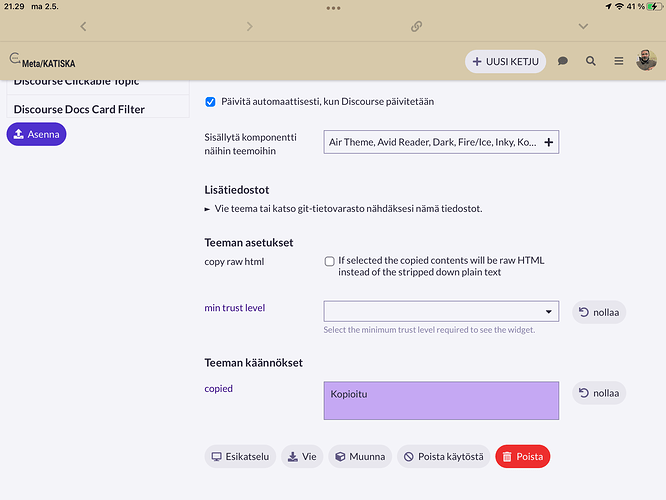This screenshot has height=500, width=666.
Task: Expand the Lisätiedostot details triangle
Action: coord(207,209)
